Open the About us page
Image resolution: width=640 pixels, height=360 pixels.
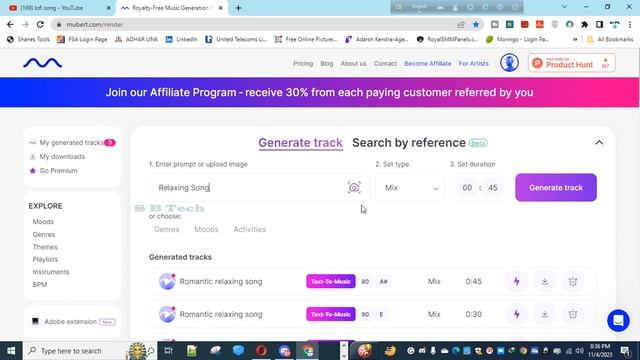tap(353, 63)
